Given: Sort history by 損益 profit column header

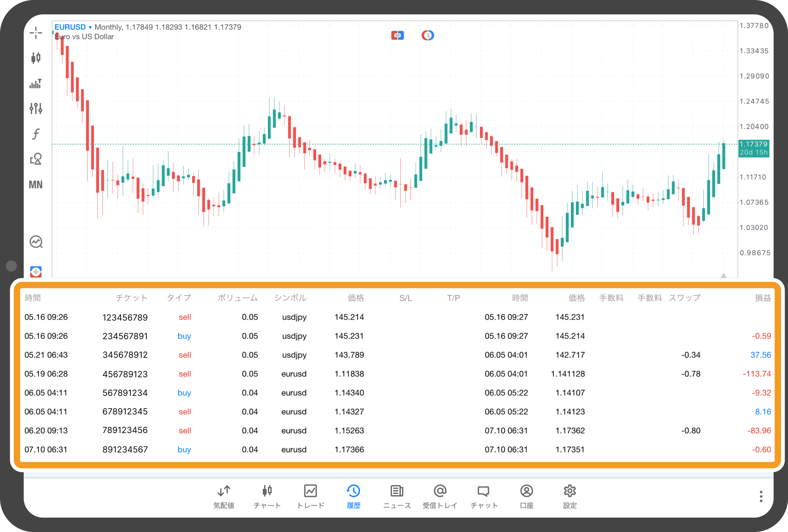Looking at the screenshot, I should 763,298.
